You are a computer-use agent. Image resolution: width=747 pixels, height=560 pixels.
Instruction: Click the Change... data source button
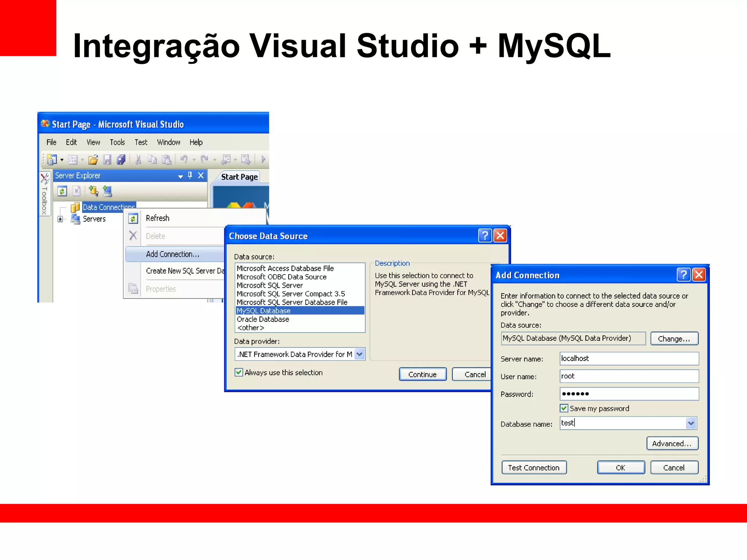click(x=674, y=339)
